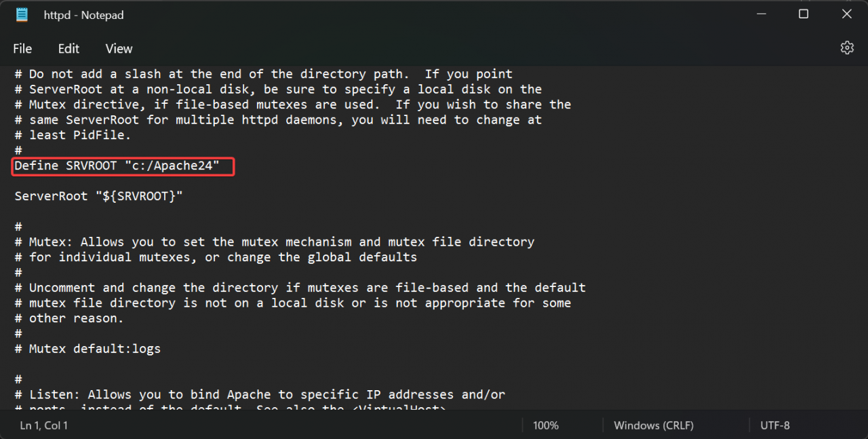This screenshot has width=868, height=439.
Task: Open the Edit menu
Action: pos(68,48)
